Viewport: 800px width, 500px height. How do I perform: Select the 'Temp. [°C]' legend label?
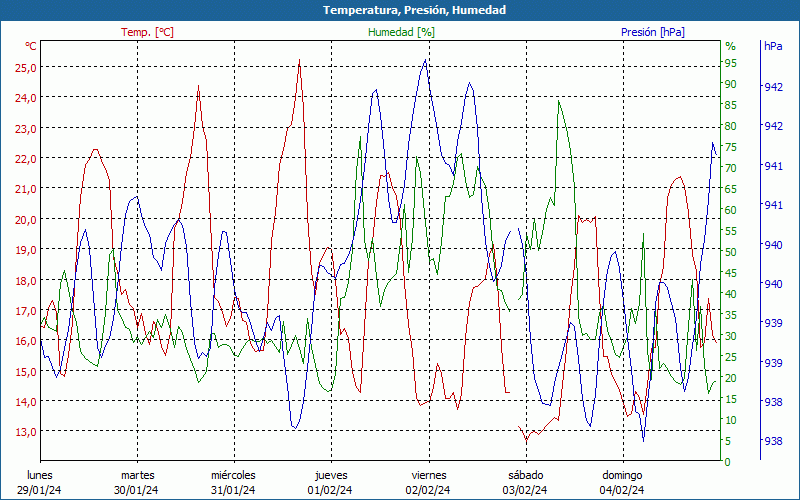click(147, 32)
